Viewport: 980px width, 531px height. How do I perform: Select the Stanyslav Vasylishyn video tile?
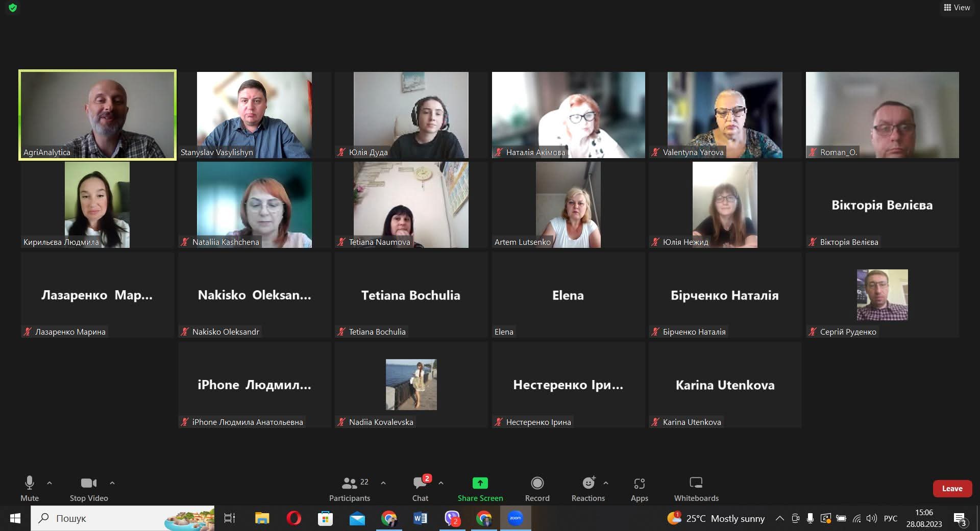(254, 115)
